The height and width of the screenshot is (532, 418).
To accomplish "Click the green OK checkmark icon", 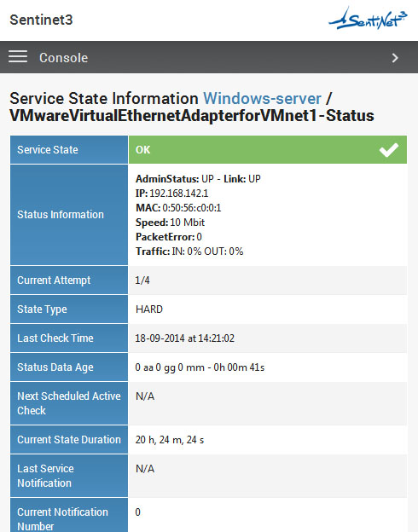I will 389,150.
